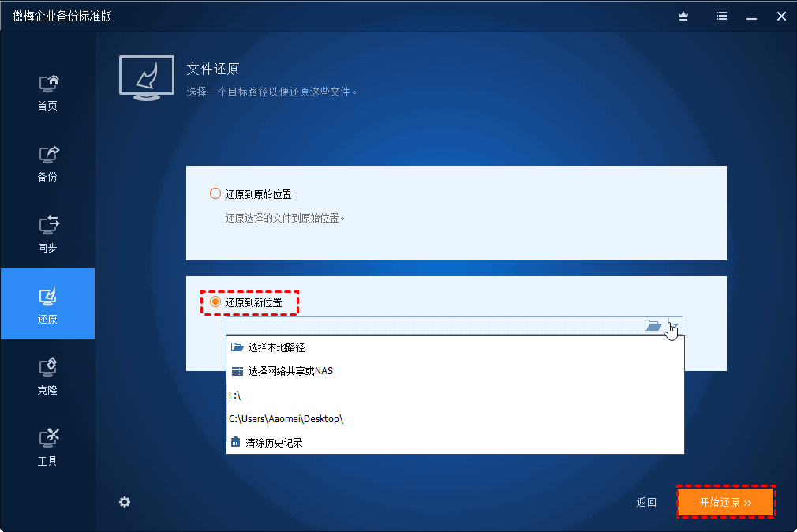Open the Restore (还原) sidebar section
The width and height of the screenshot is (797, 532).
(x=48, y=304)
